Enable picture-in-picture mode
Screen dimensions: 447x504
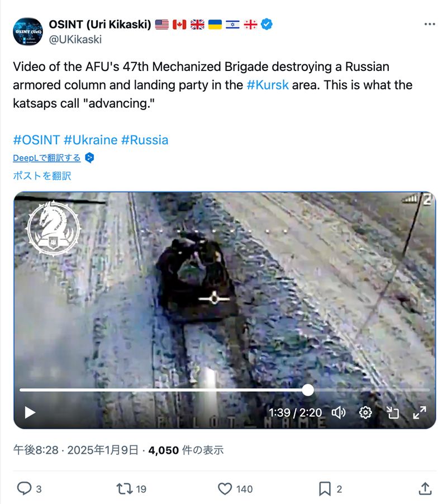point(392,412)
